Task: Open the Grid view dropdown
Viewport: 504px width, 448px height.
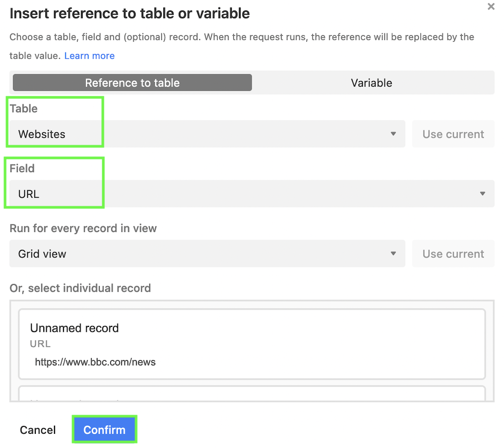Action: (x=202, y=254)
